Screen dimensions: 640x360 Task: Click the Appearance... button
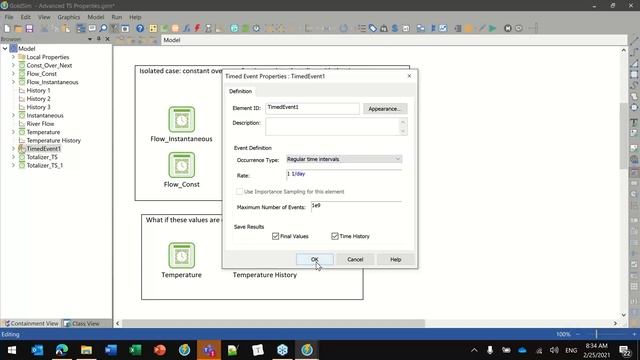(385, 109)
